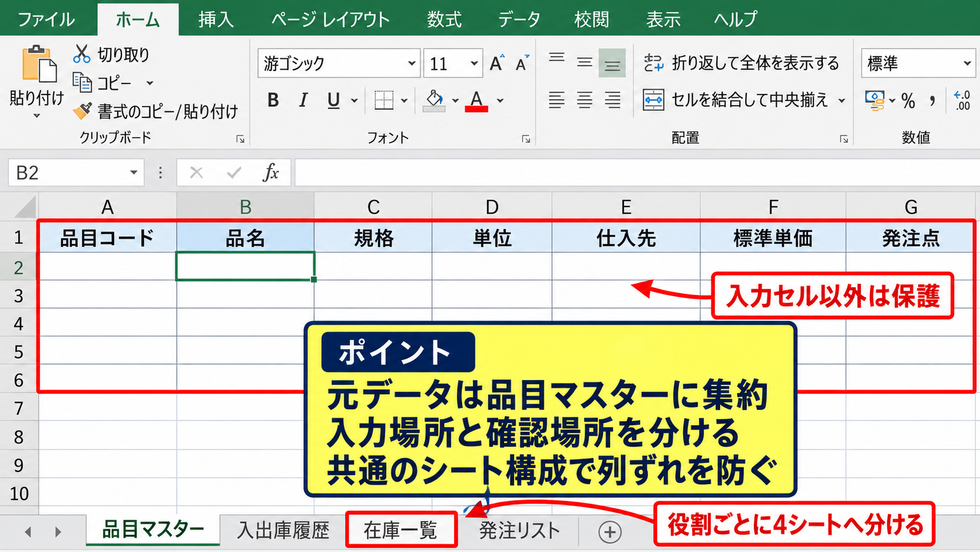Open the font size dropdown showing 11
The height and width of the screenshot is (552, 980).
click(474, 63)
